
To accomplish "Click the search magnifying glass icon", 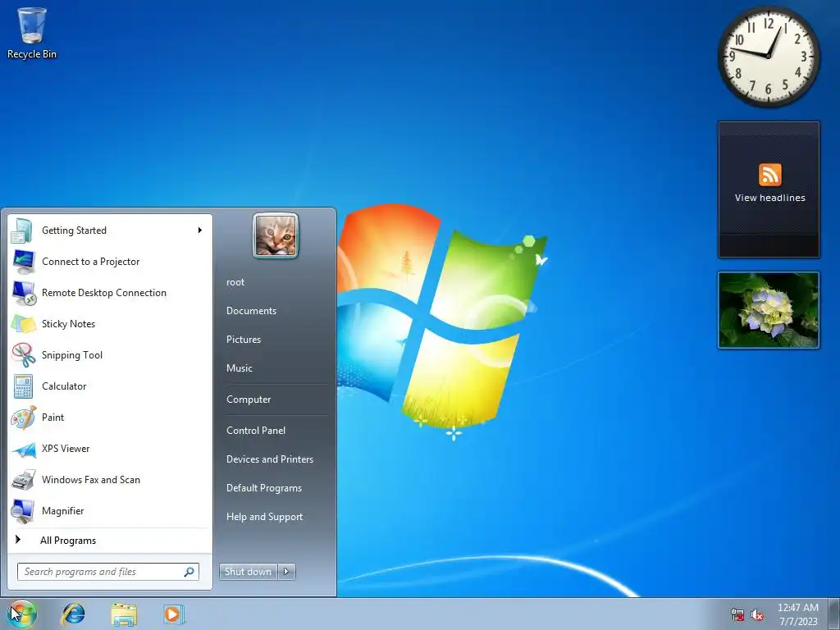I will [x=189, y=572].
